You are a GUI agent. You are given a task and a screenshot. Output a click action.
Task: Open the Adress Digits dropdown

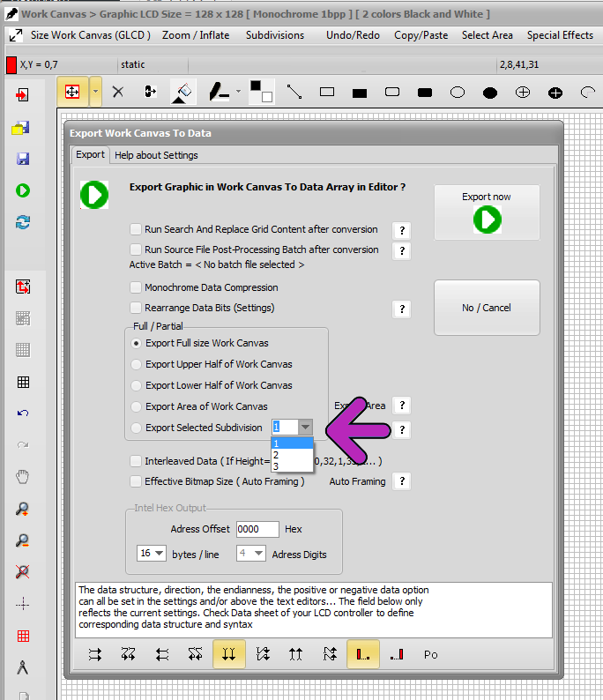(259, 554)
